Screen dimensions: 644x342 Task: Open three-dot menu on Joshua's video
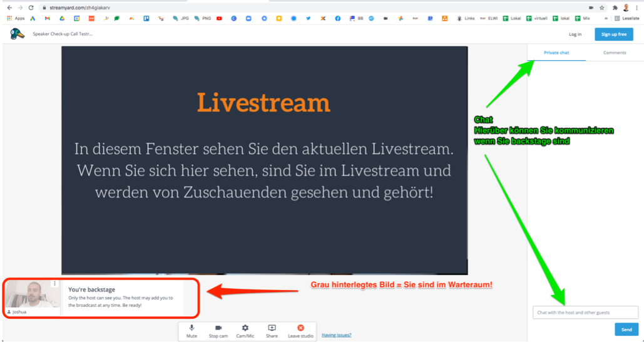click(x=55, y=284)
